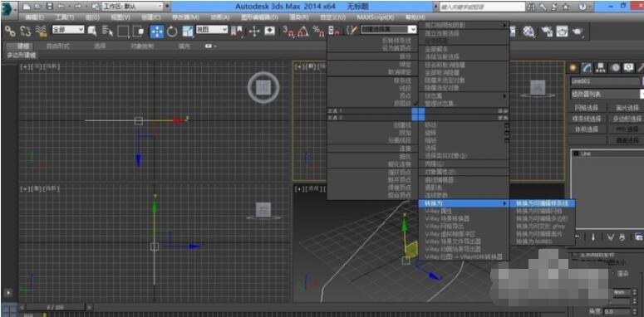Image resolution: width=644 pixels, height=317 pixels.
Task: Click the 网格选择 modifier button
Action: (587, 108)
